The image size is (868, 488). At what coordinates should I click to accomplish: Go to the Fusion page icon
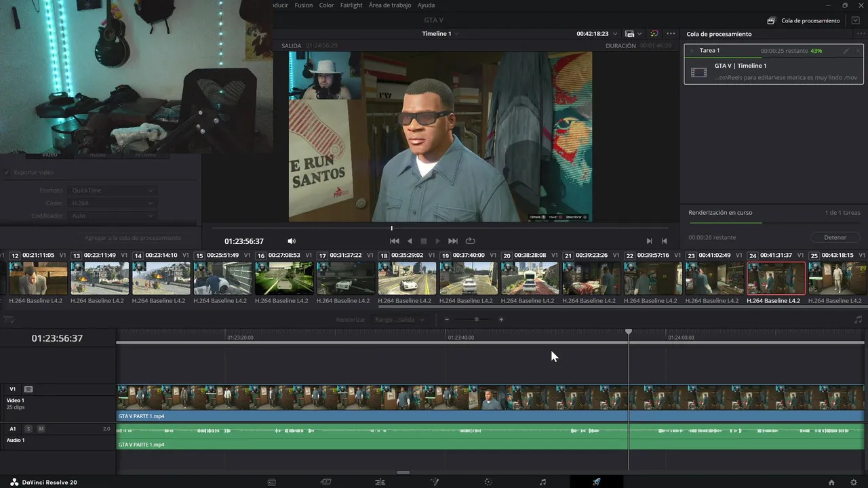pos(435,482)
